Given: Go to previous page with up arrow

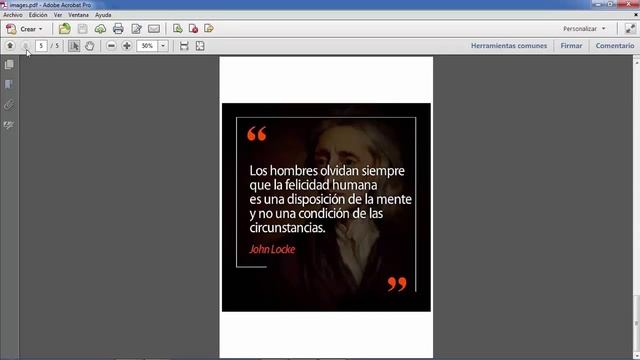Looking at the screenshot, I should coord(10,46).
